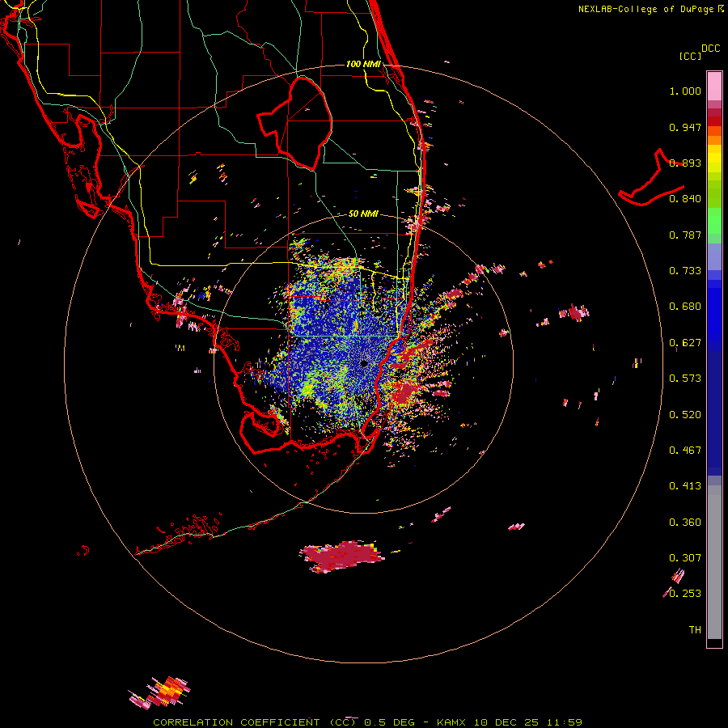Viewport: 728px width, 728px height.
Task: Click the 0.627 scale value
Action: [685, 343]
